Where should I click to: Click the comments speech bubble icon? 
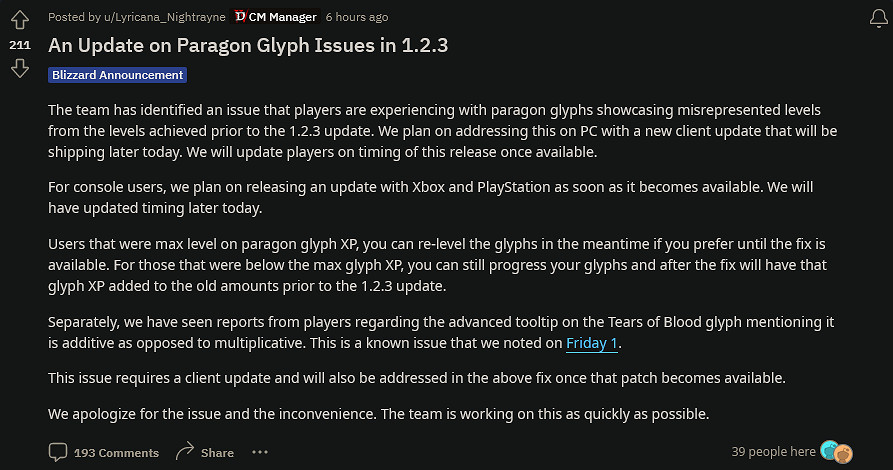coord(58,452)
